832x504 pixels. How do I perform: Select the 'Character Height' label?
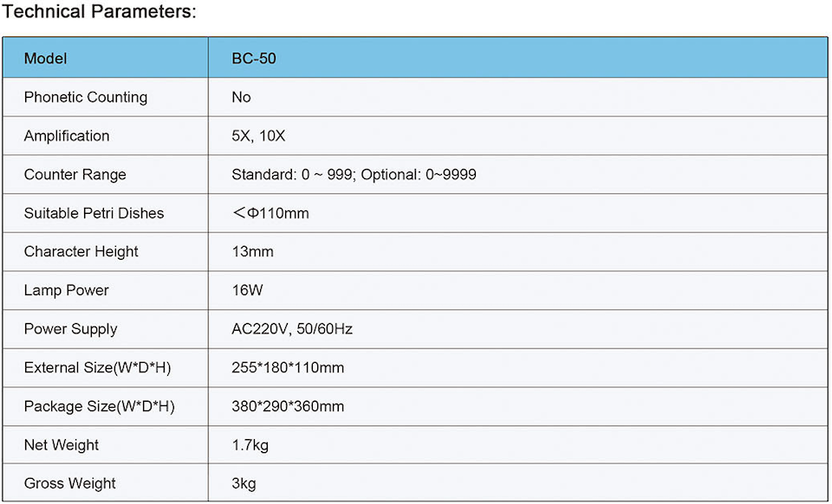pos(81,252)
